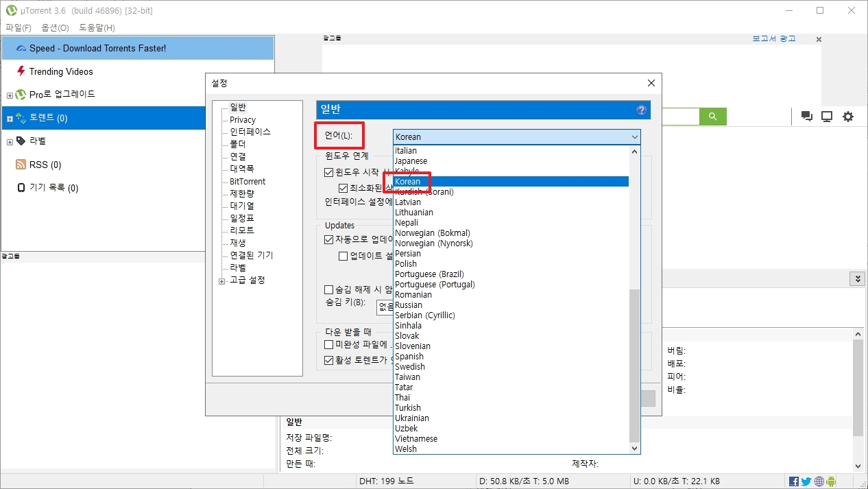Expand the 고급 설정 tree node

(x=221, y=280)
